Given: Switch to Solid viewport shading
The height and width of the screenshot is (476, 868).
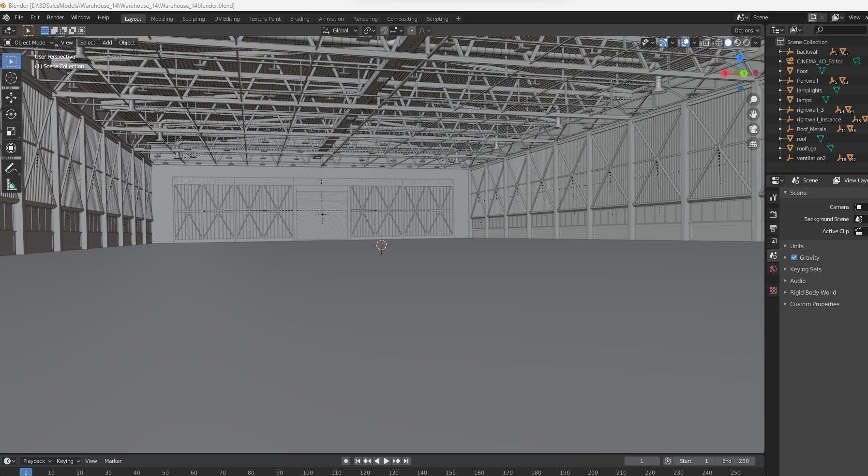Looking at the screenshot, I should pyautogui.click(x=728, y=43).
